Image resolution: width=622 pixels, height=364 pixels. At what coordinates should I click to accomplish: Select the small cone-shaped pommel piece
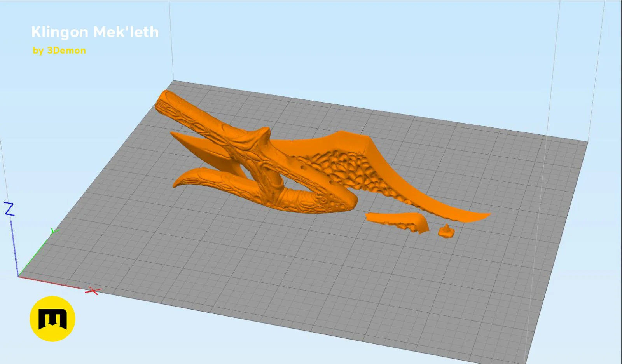click(446, 231)
